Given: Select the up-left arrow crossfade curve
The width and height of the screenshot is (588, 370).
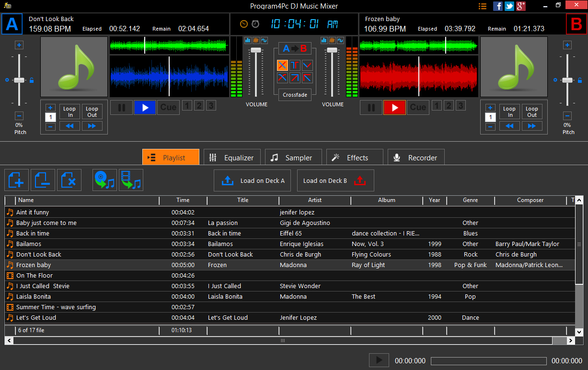Looking at the screenshot, I should [307, 78].
